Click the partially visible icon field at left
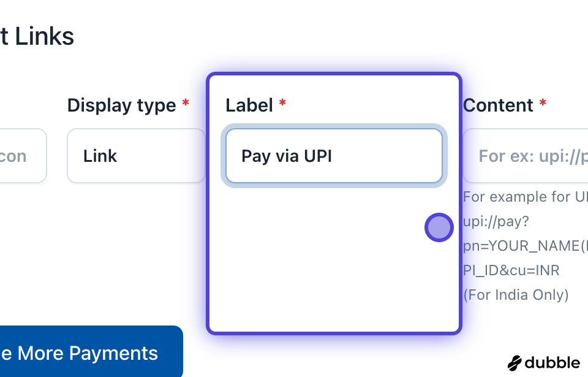This screenshot has width=588, height=377. coord(22,156)
